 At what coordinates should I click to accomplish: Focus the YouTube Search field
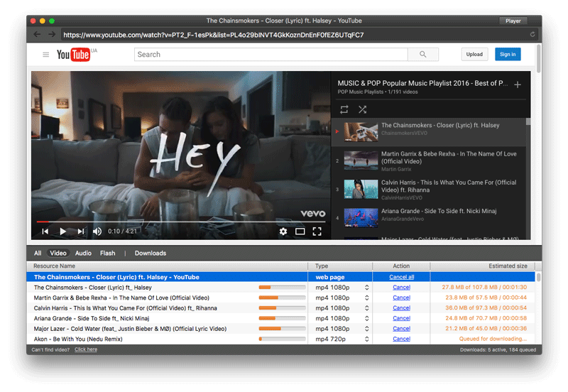pyautogui.click(x=271, y=55)
